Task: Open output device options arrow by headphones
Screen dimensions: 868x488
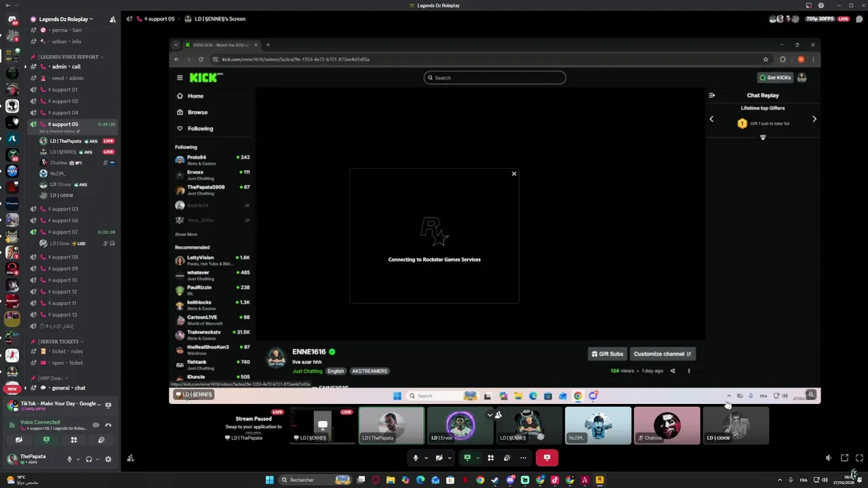Action: tap(97, 459)
